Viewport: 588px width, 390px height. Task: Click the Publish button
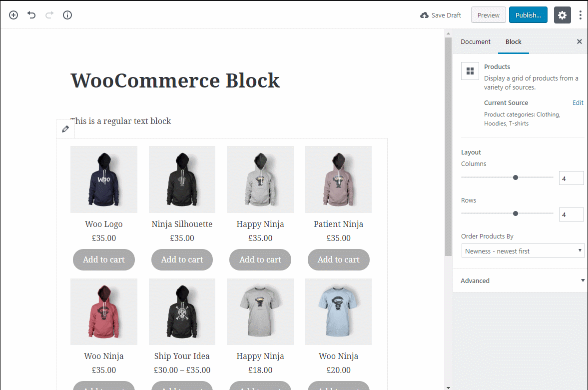528,15
